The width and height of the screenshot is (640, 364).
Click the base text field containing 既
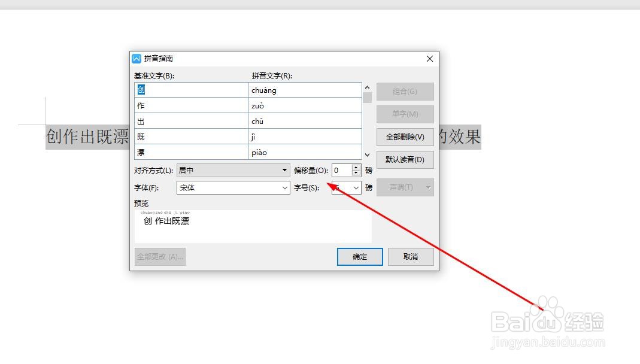point(190,136)
